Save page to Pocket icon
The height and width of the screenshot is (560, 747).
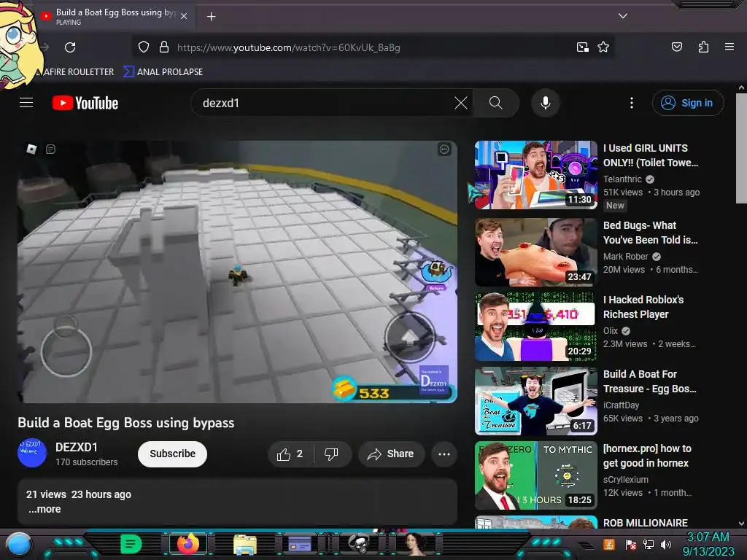click(676, 47)
